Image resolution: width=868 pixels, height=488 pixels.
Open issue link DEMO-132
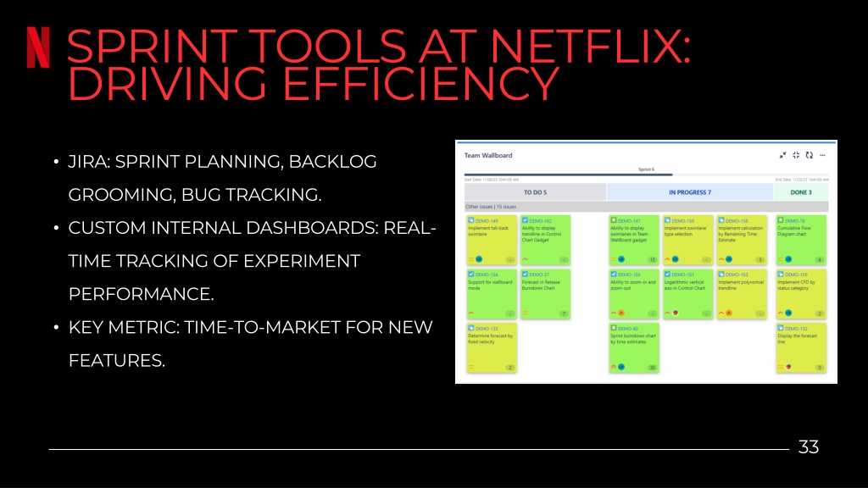point(796,329)
